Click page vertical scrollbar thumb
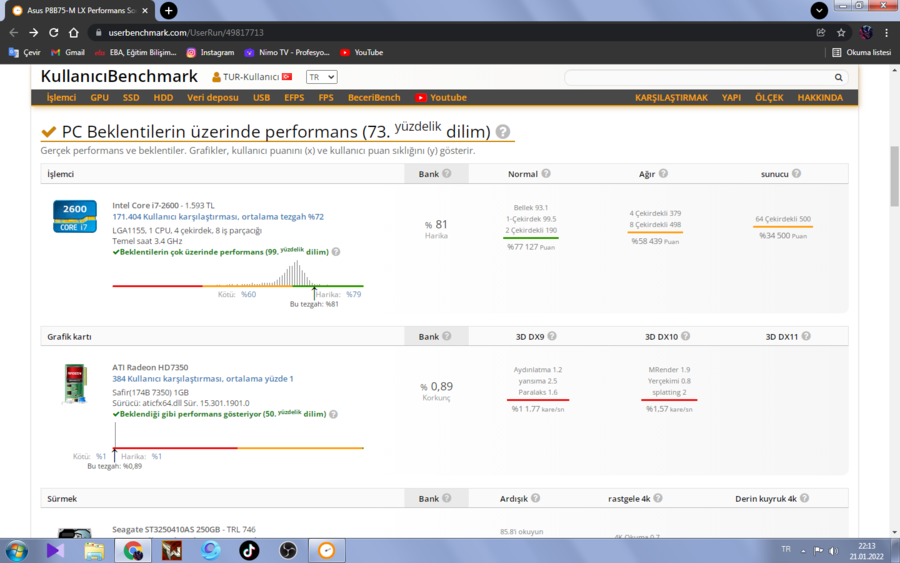 (894, 176)
